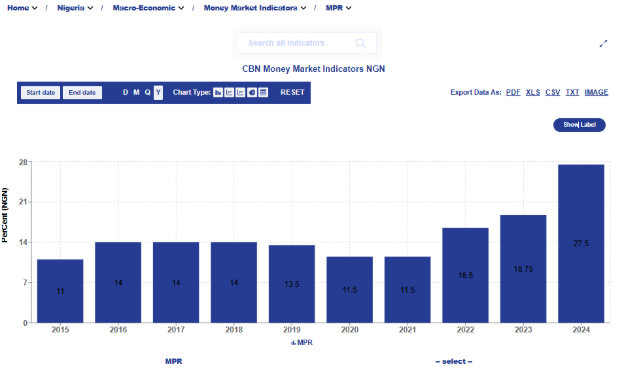Image resolution: width=624 pixels, height=369 pixels.
Task: Open the Home breadcrumb menu
Action: click(x=22, y=8)
